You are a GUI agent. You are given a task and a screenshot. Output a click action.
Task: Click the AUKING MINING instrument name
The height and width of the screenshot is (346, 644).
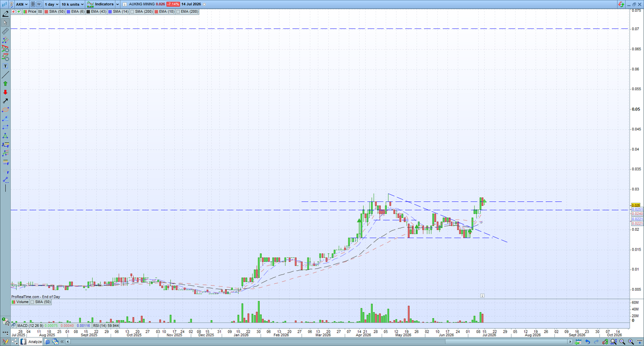(x=142, y=4)
